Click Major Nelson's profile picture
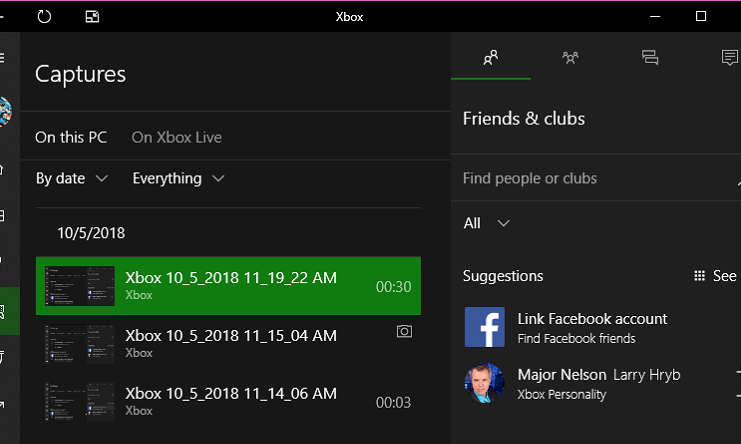The width and height of the screenshot is (741, 444). click(484, 383)
